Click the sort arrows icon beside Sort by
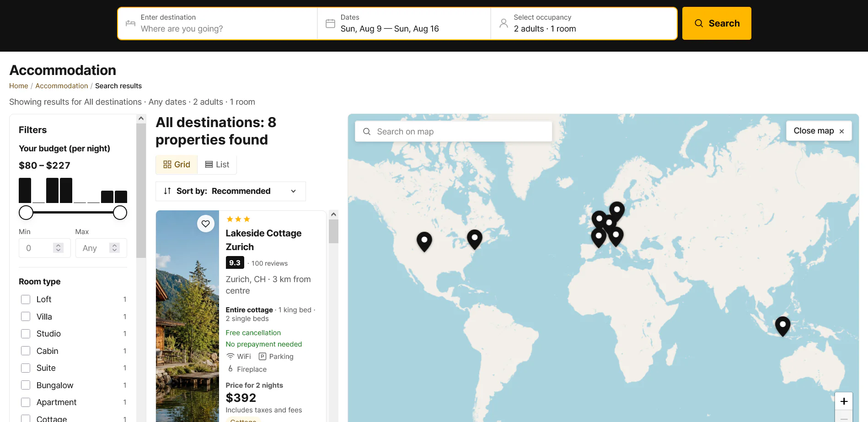This screenshot has height=422, width=868. 167,191
